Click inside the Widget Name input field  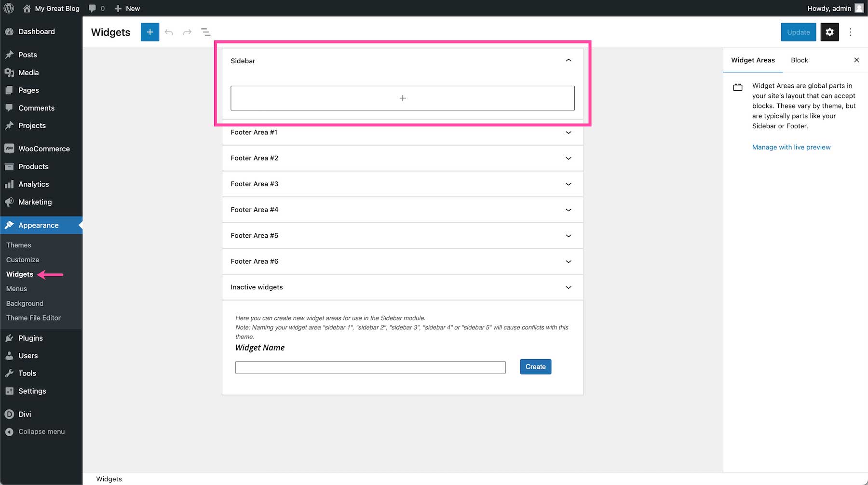click(x=370, y=367)
